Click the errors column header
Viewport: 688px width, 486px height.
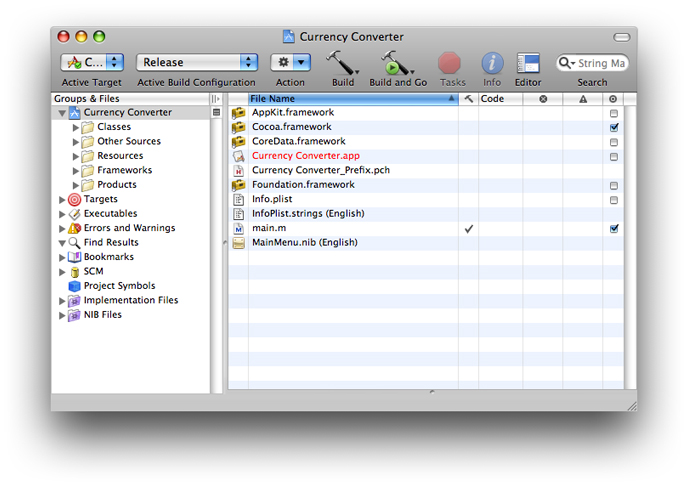tap(543, 99)
